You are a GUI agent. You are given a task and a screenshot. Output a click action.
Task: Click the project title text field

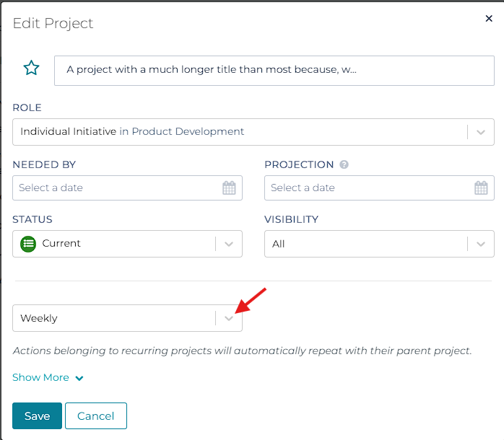click(273, 70)
